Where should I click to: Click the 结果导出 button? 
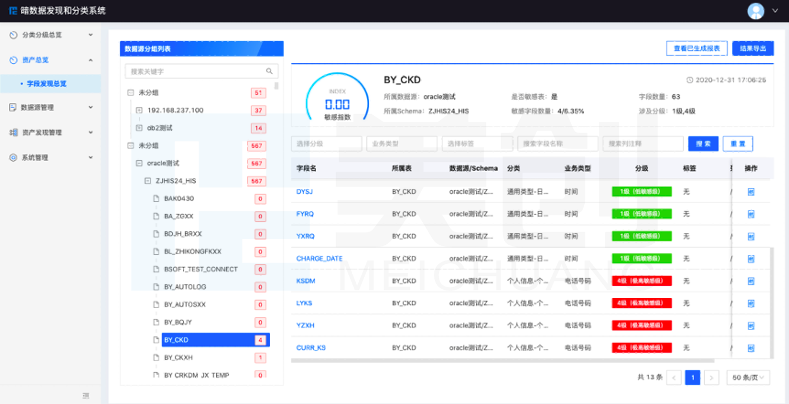(751, 48)
